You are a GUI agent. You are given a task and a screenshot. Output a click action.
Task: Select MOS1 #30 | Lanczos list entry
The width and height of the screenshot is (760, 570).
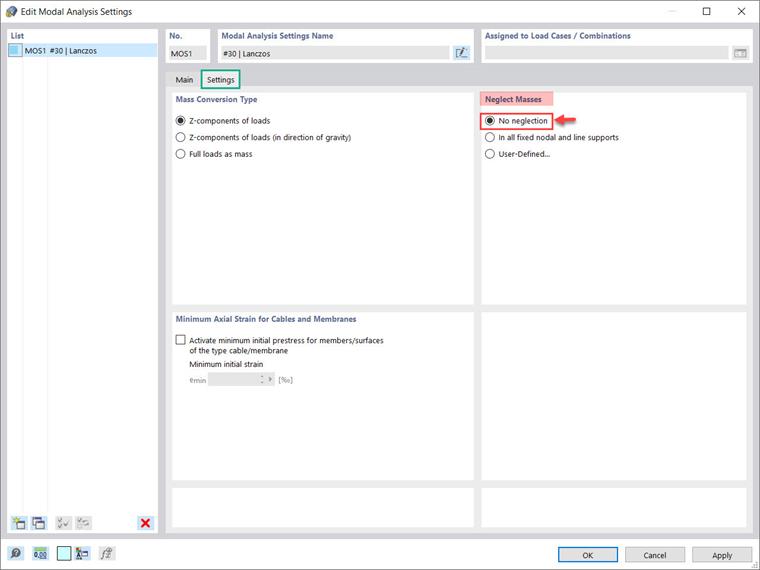point(82,50)
